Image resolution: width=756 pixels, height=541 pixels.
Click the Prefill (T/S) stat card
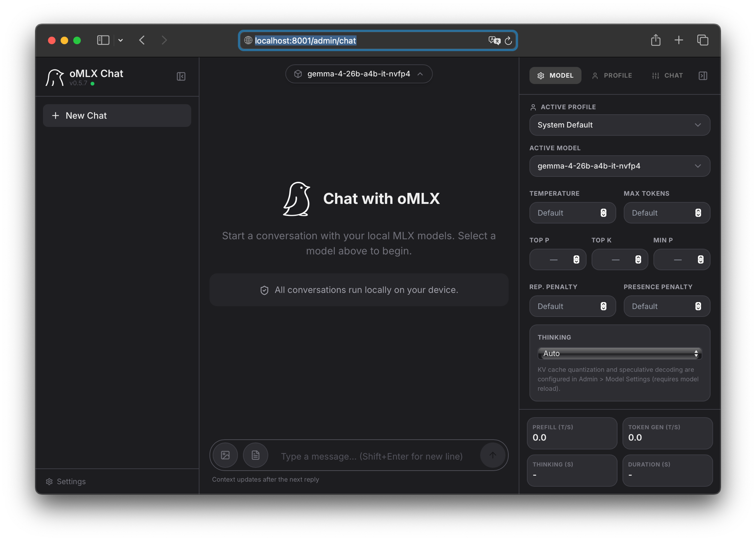572,433
